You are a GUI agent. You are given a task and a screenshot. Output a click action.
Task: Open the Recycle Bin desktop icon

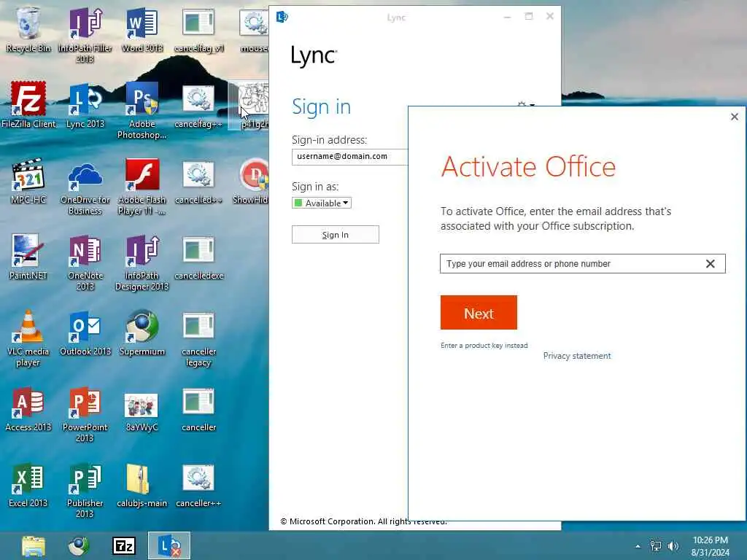[28, 29]
